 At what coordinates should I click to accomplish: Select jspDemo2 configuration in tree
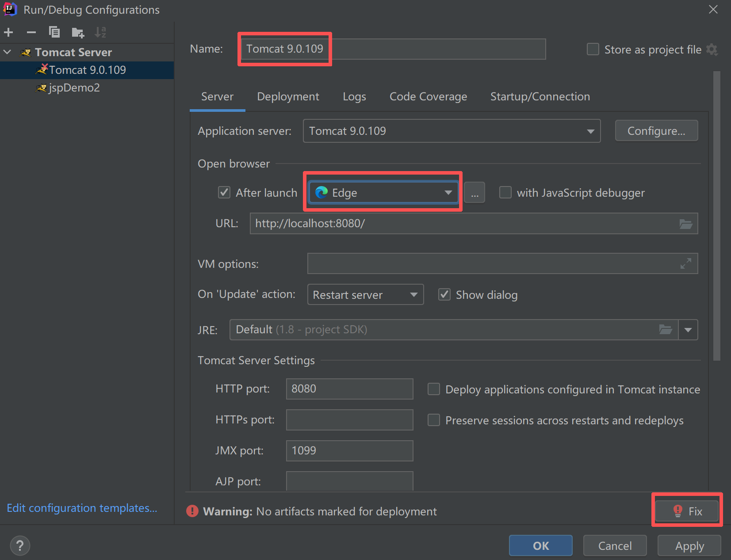click(x=87, y=88)
